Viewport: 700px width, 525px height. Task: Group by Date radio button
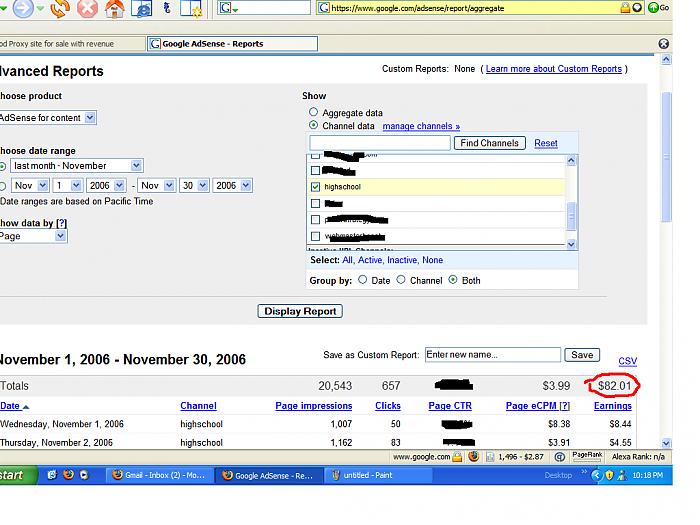point(362,279)
